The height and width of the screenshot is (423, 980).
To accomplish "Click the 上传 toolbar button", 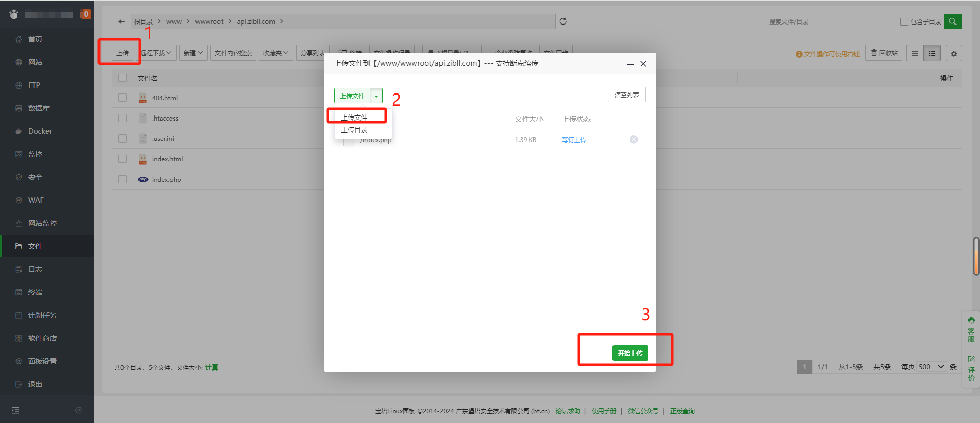I will tap(122, 53).
